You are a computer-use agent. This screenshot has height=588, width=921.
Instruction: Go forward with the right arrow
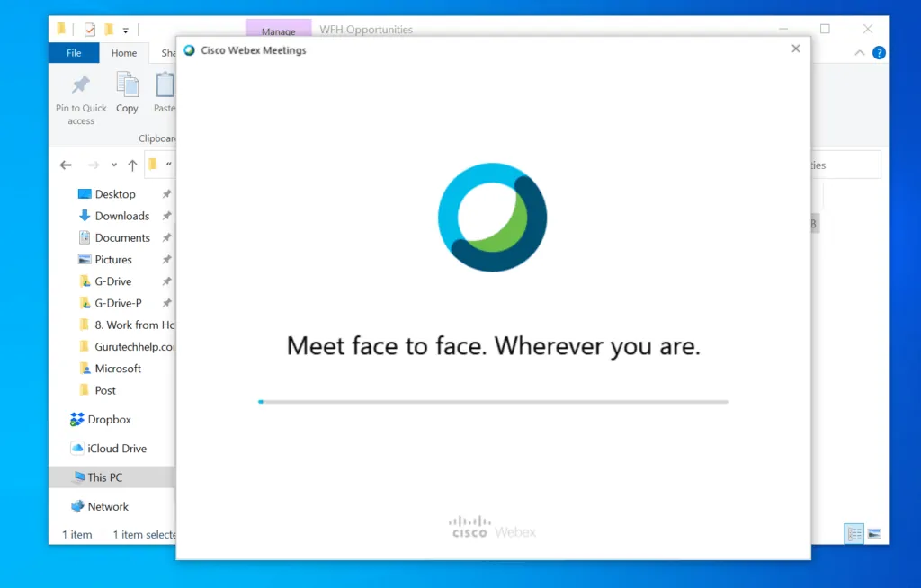[93, 165]
